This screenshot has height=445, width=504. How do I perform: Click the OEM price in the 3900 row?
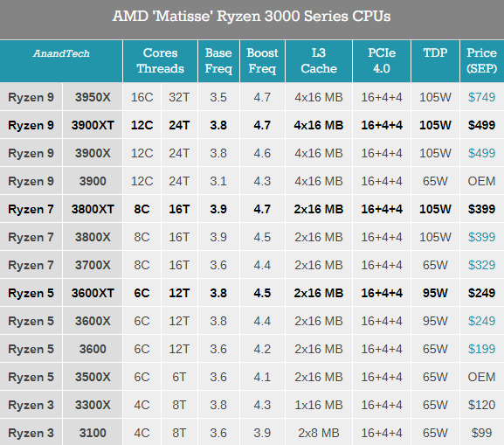481,181
